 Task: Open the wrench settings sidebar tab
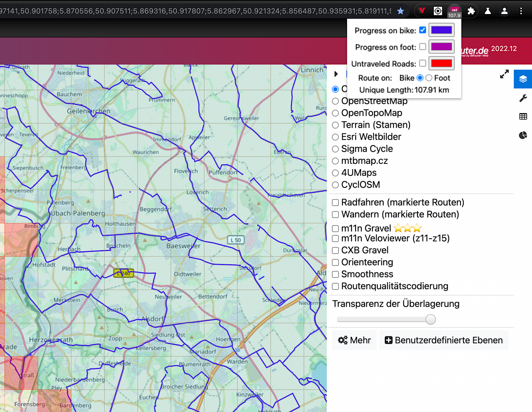point(523,98)
